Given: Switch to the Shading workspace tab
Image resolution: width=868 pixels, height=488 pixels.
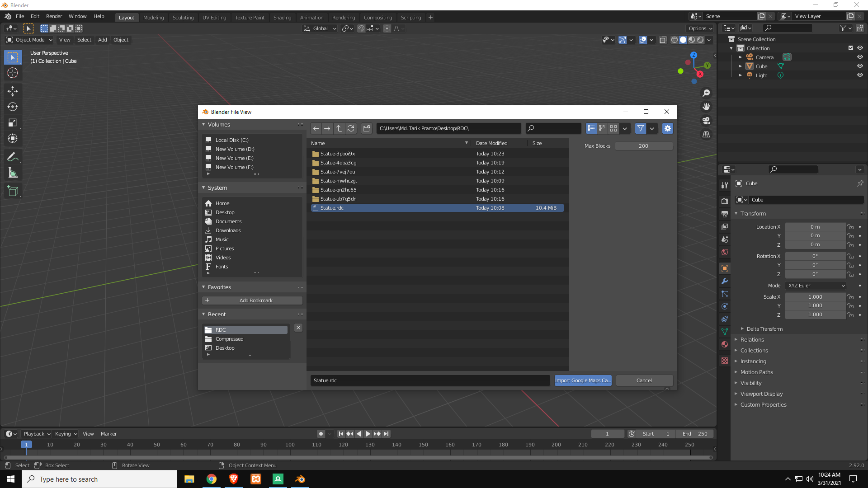Looking at the screenshot, I should (x=282, y=17).
